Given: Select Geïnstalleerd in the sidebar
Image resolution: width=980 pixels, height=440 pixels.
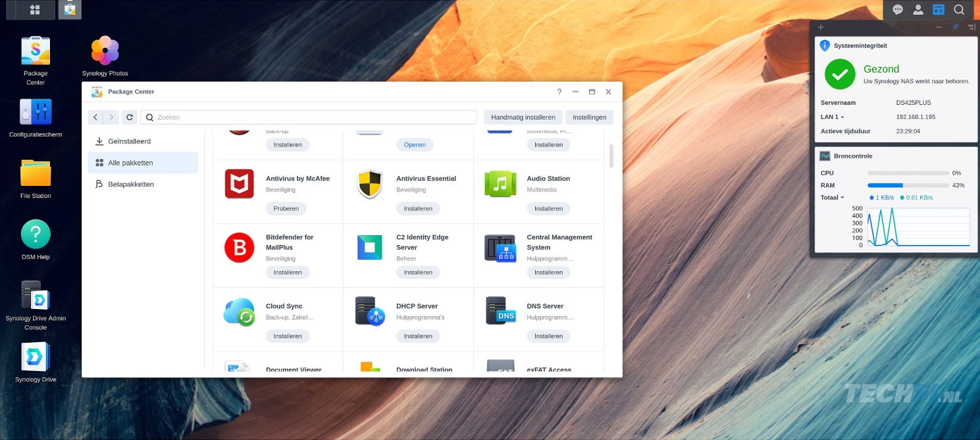Looking at the screenshot, I should 143,142.
